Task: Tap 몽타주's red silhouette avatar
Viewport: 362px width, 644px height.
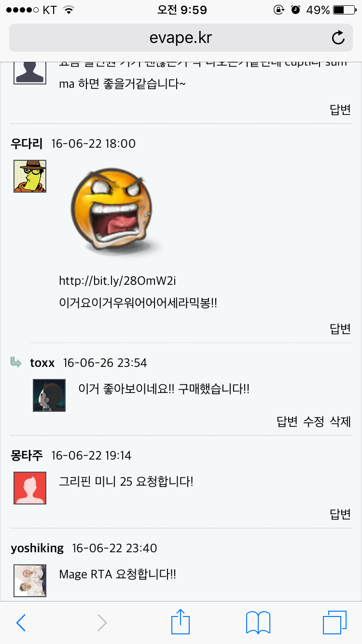Action: click(x=30, y=488)
